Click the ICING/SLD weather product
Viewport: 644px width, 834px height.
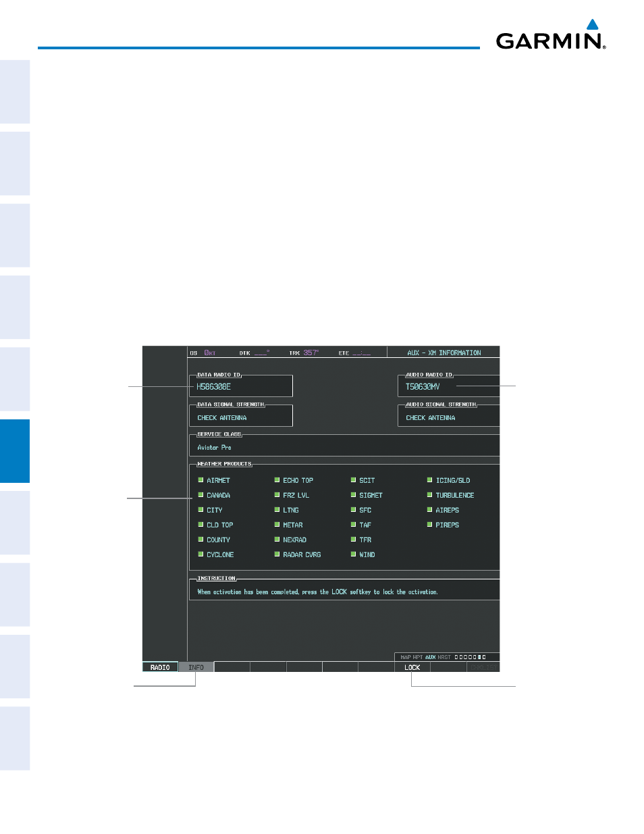tap(448, 480)
